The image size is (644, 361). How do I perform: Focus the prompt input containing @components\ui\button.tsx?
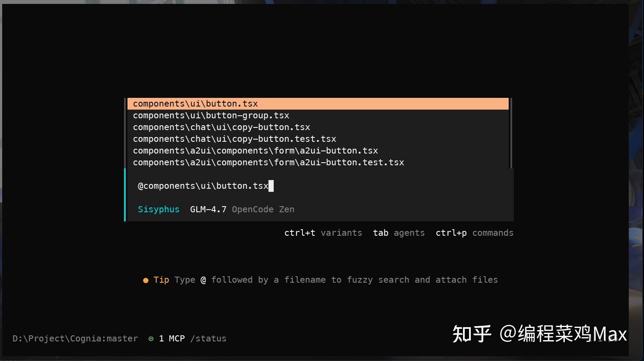tap(320, 186)
